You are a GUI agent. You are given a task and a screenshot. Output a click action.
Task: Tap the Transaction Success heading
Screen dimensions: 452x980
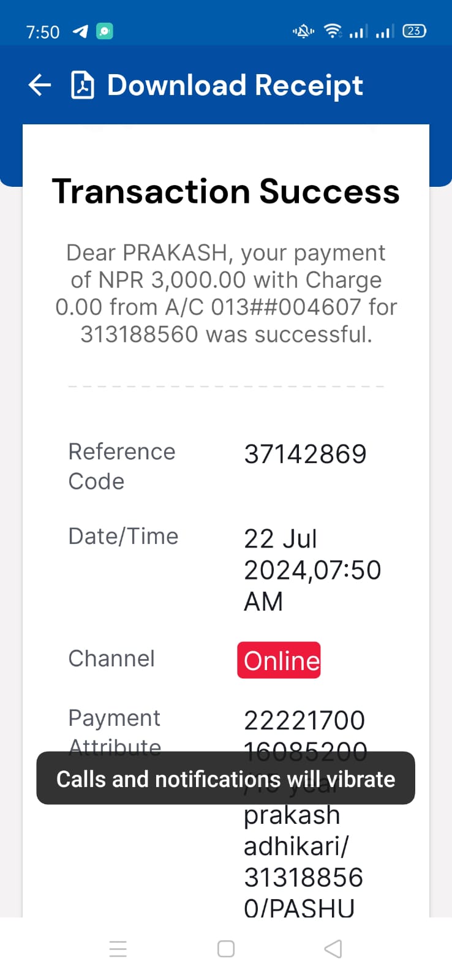[x=226, y=191]
